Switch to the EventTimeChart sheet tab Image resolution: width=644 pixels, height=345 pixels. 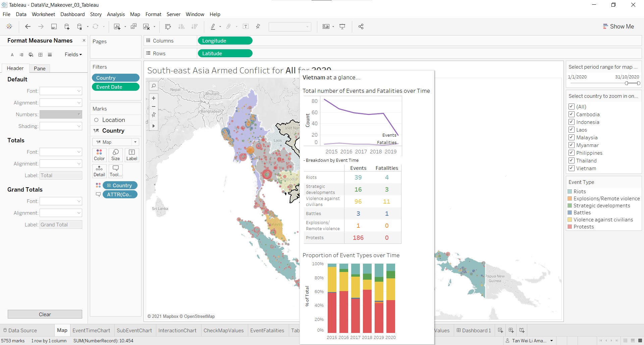click(x=91, y=330)
